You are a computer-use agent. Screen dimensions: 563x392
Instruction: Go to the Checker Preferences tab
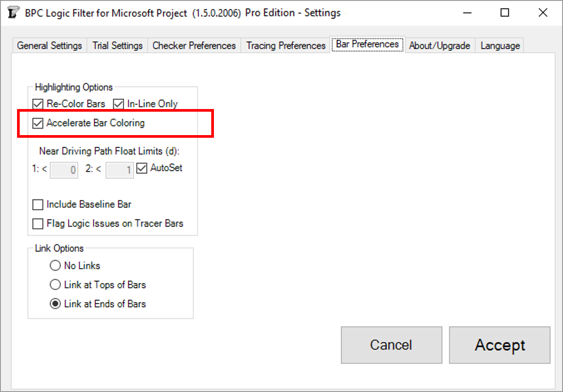pyautogui.click(x=194, y=46)
